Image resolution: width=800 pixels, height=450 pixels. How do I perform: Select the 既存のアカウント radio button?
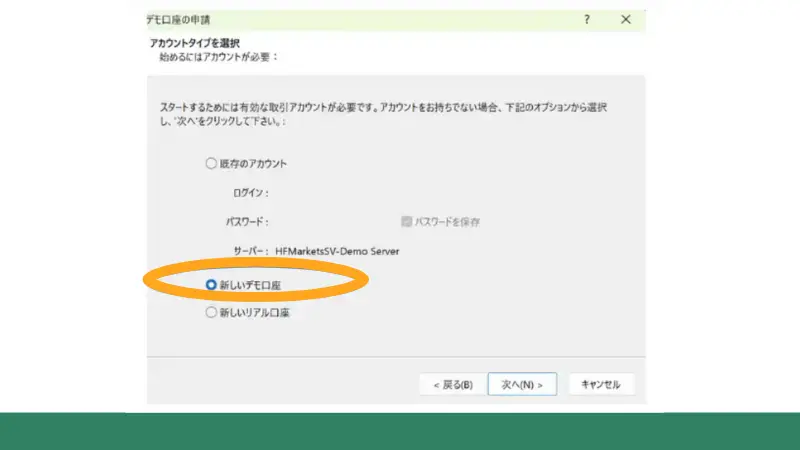(211, 163)
